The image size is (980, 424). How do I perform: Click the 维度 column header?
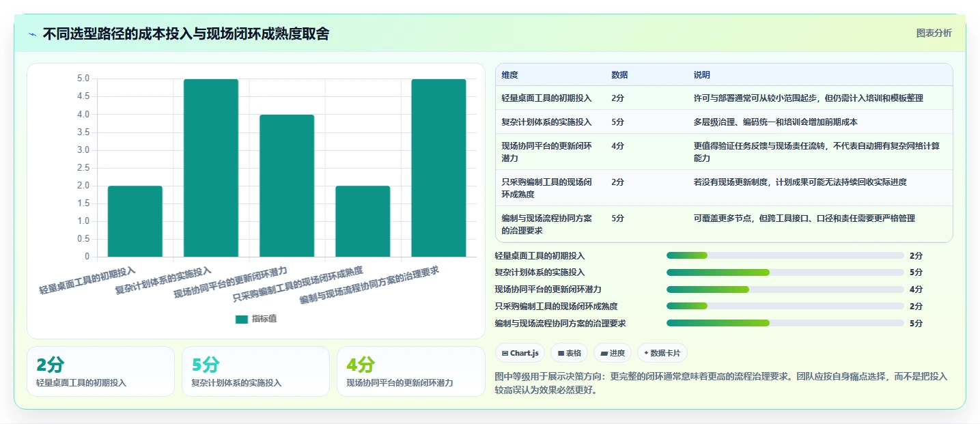click(509, 74)
